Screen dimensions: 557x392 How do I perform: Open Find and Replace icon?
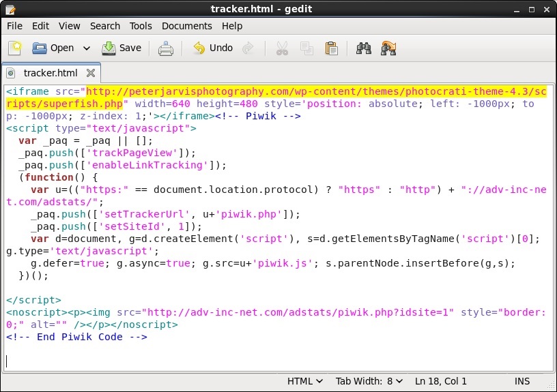[x=389, y=48]
